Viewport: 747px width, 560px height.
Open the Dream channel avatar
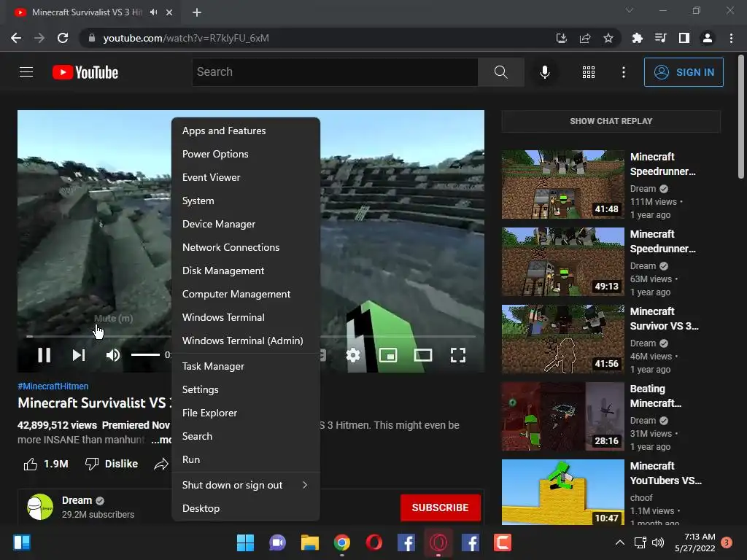click(x=40, y=507)
